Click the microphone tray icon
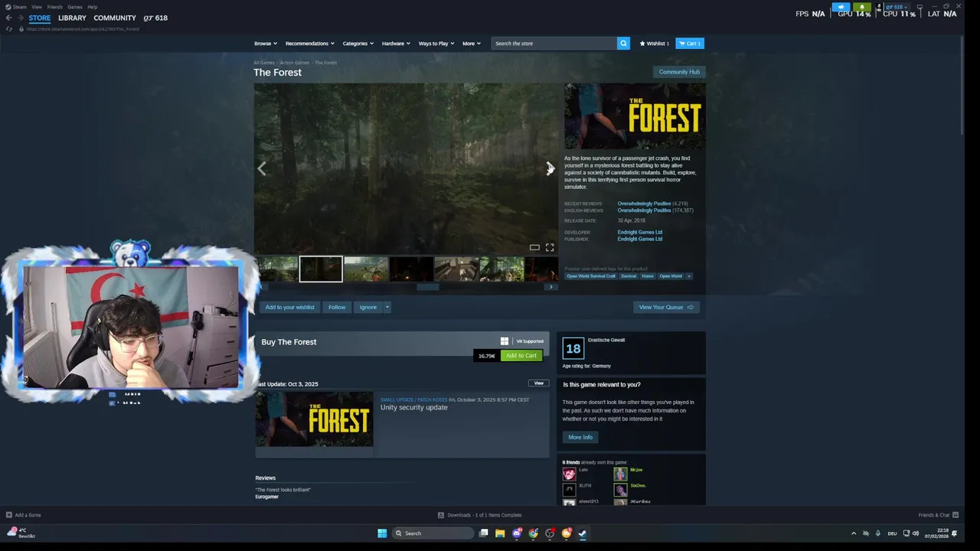Image resolution: width=980 pixels, height=551 pixels. pos(878,533)
